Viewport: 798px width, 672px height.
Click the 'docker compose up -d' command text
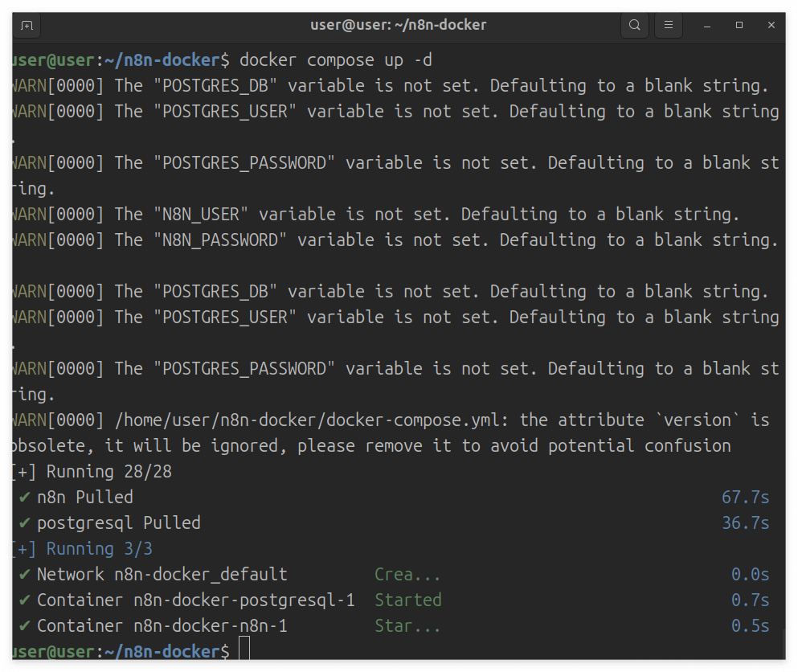(x=335, y=60)
